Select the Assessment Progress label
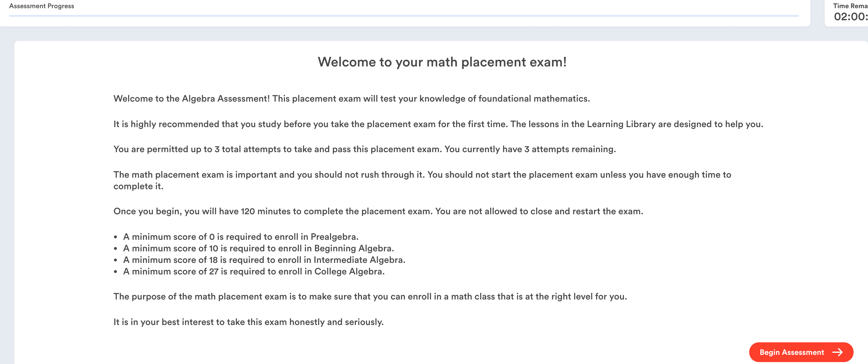 (x=41, y=6)
